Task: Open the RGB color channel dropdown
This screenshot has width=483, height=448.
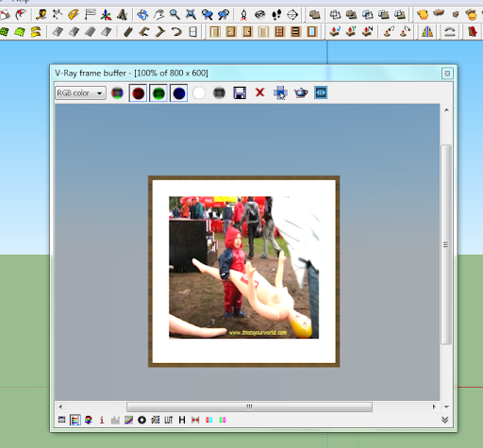Action: [80, 93]
